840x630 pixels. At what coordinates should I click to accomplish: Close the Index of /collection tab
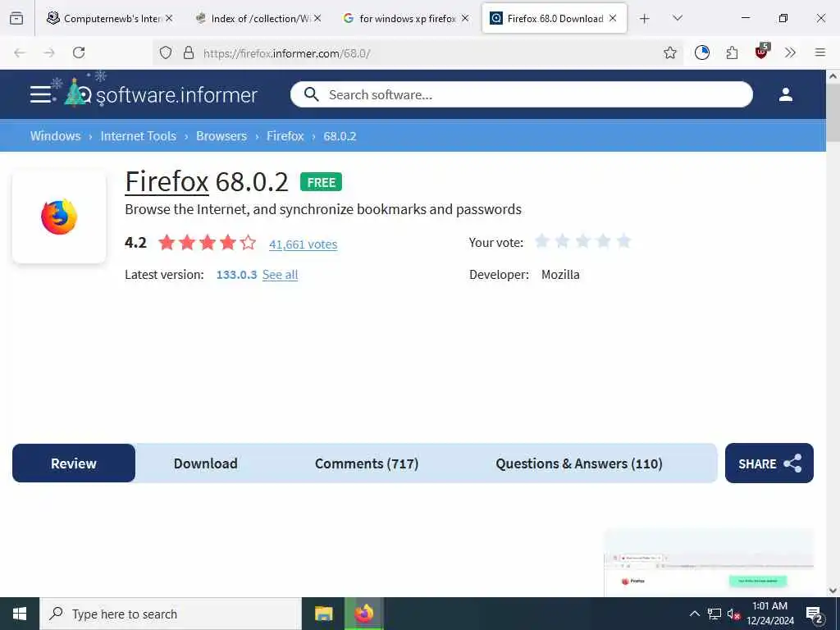pos(317,18)
